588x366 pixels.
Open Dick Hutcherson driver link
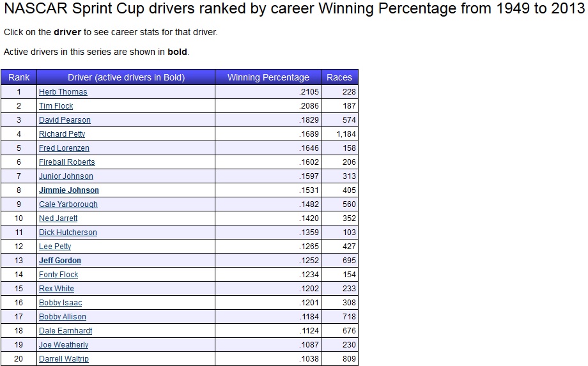click(68, 233)
